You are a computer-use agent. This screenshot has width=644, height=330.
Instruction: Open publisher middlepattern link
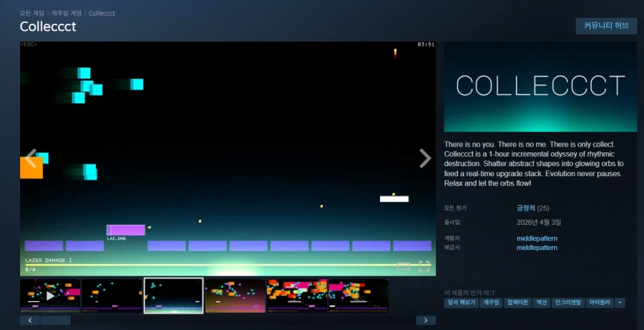point(537,248)
